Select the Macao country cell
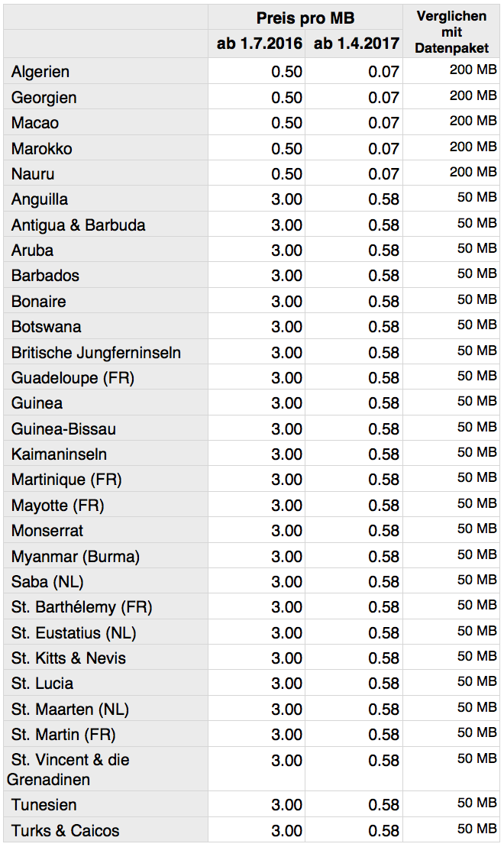This screenshot has height=847, width=504. point(35,123)
